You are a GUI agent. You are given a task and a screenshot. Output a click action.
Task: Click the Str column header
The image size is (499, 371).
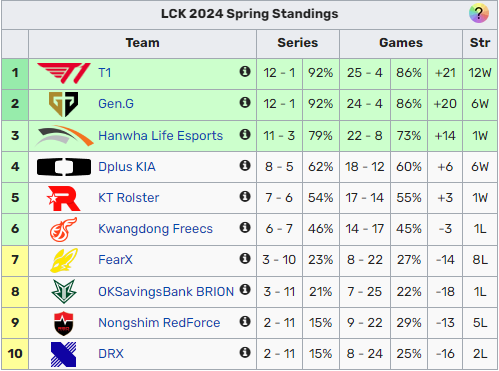[x=480, y=43]
